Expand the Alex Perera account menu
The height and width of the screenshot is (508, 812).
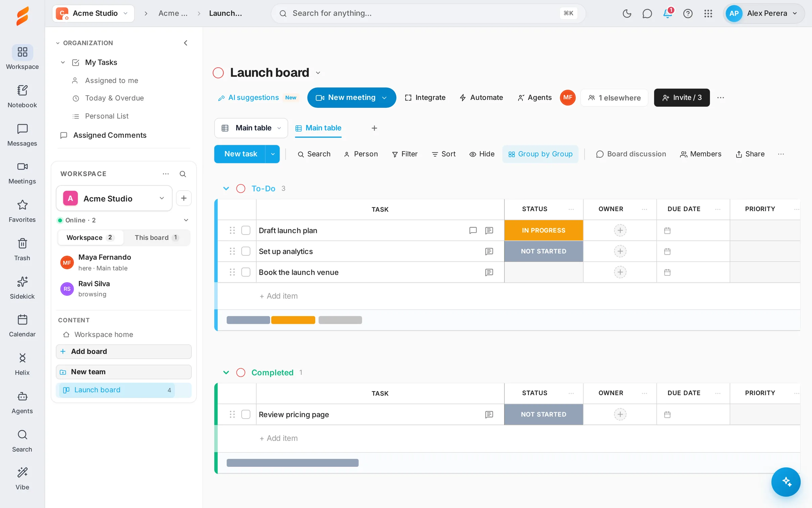[764, 13]
